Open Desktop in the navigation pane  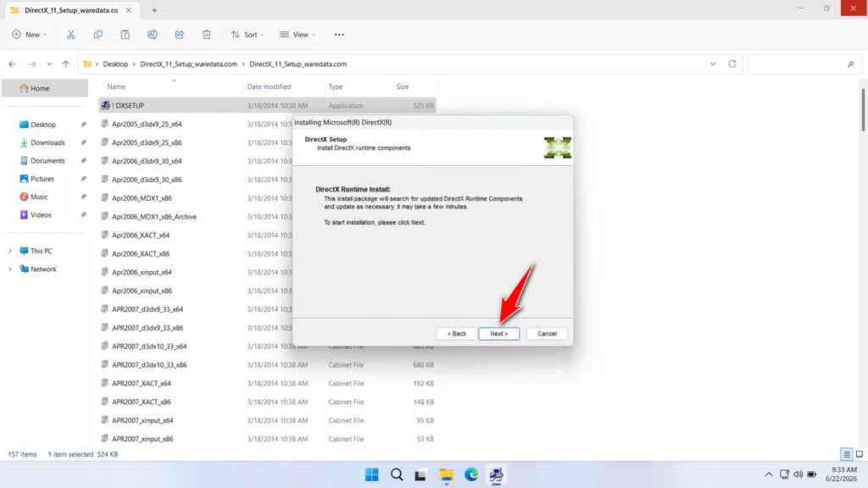45,125
